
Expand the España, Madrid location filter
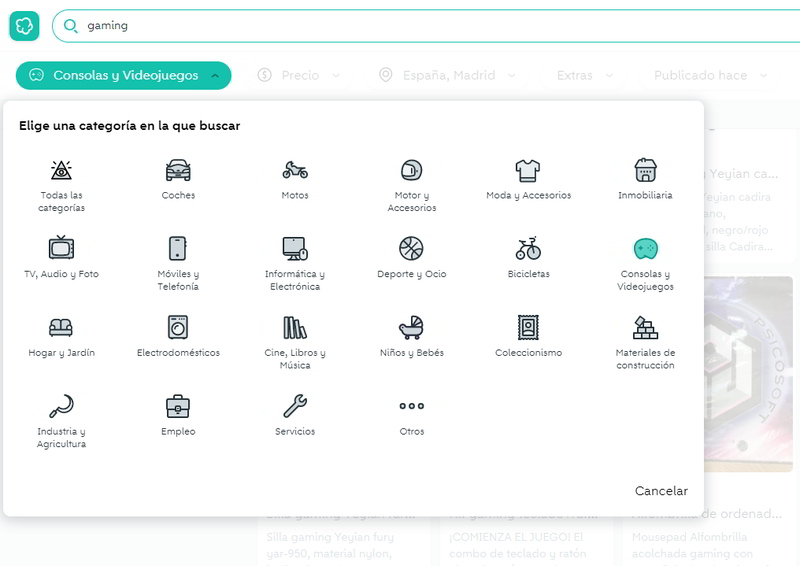tap(447, 76)
